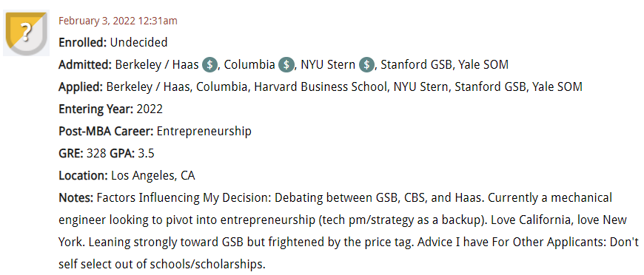Screen dimensions: 644x275
Task: Click the scholarship dollar icon after Berkeley / Haas
Action: [x=210, y=65]
